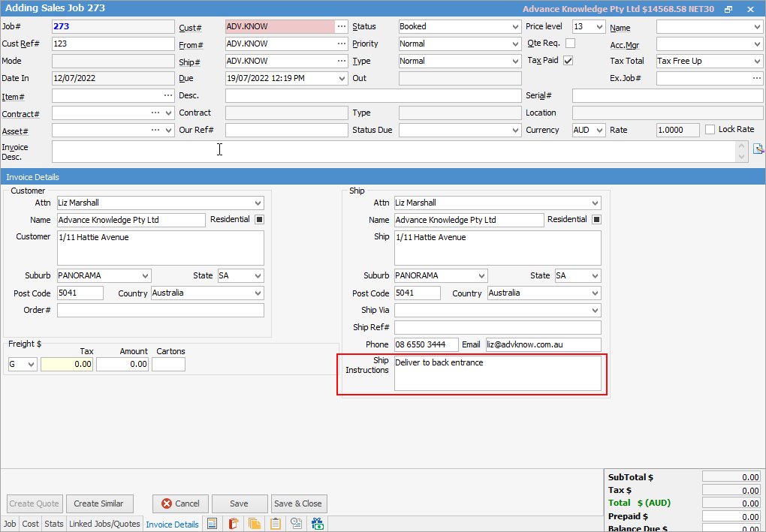Click into the Ship Instructions text box
The height and width of the screenshot is (532, 766).
[x=497, y=373]
